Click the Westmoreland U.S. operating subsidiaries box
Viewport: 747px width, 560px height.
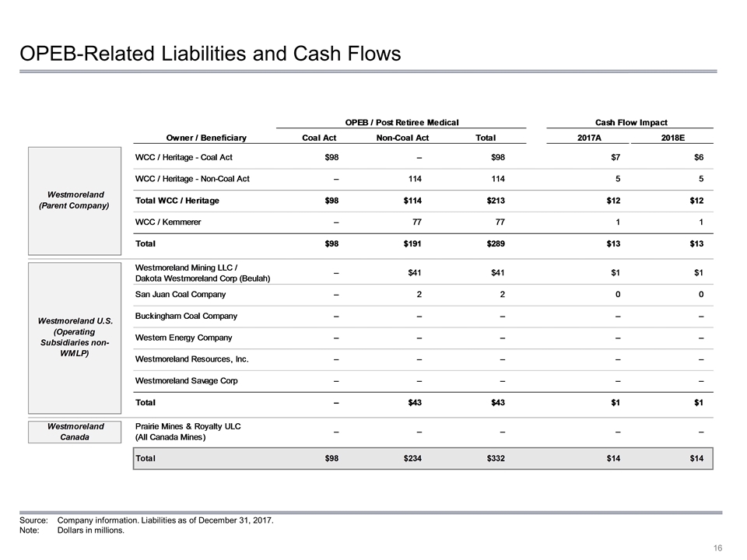(x=75, y=338)
